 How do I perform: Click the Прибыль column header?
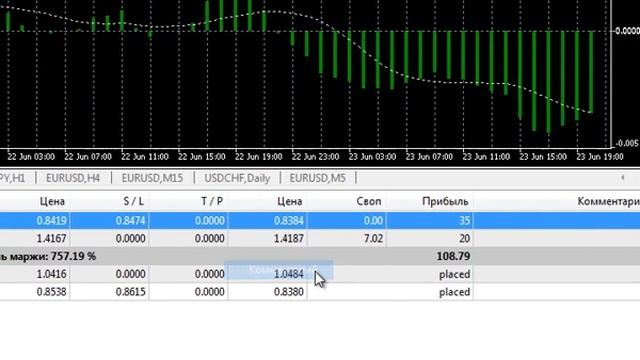[445, 201]
